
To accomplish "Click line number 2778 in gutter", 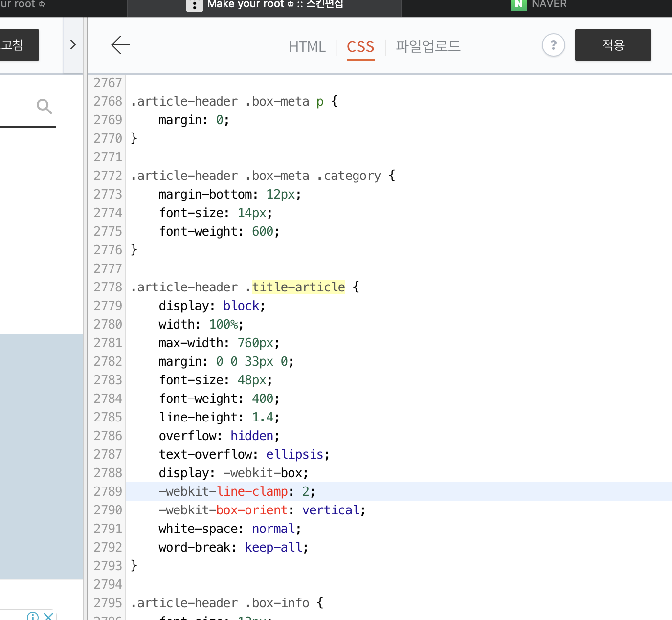I will point(108,287).
